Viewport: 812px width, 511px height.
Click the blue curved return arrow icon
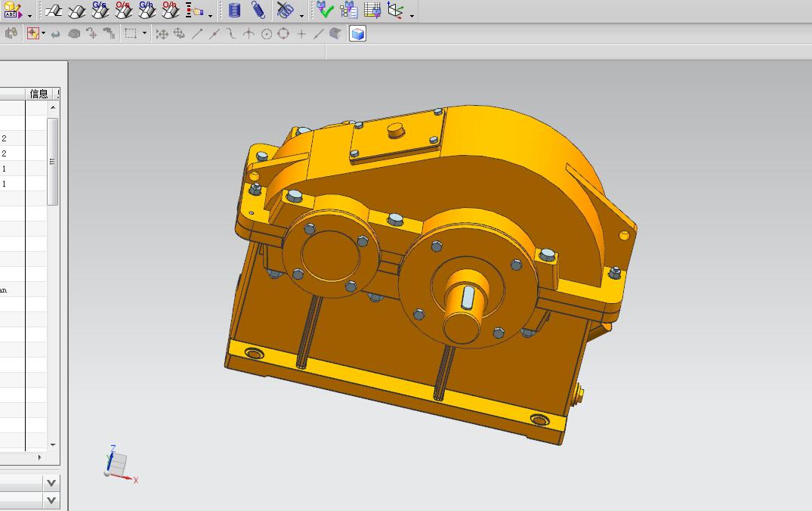pos(55,34)
